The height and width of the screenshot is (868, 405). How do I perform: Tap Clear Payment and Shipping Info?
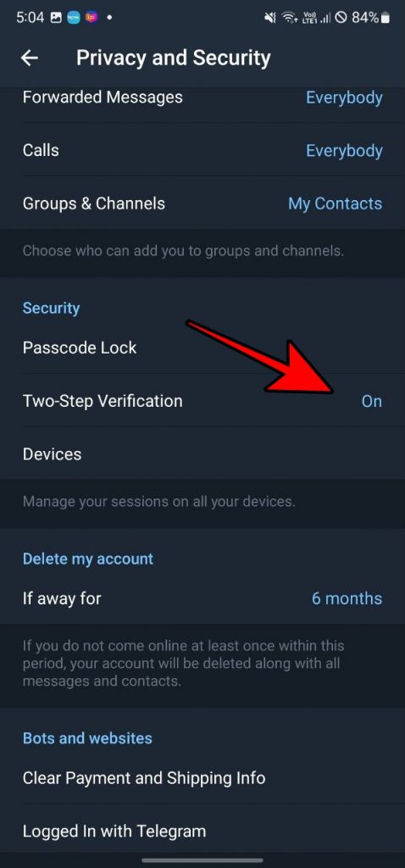pos(202,778)
